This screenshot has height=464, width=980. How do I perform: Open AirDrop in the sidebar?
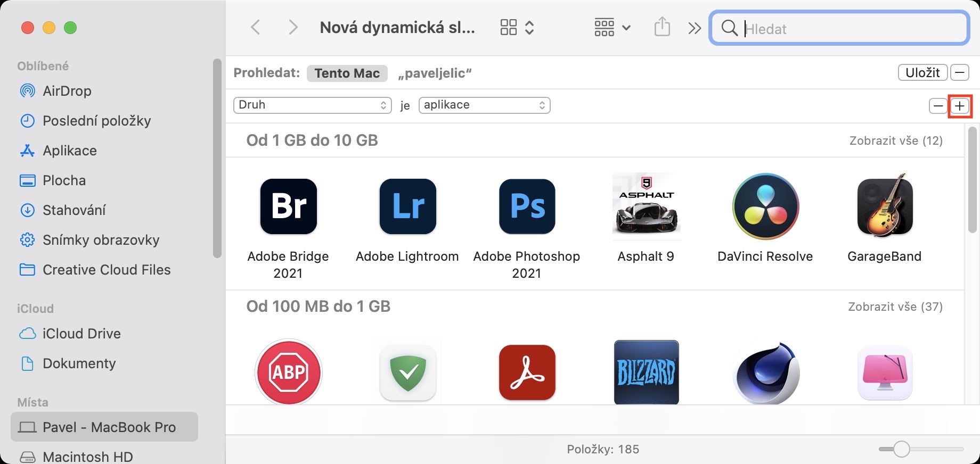67,91
